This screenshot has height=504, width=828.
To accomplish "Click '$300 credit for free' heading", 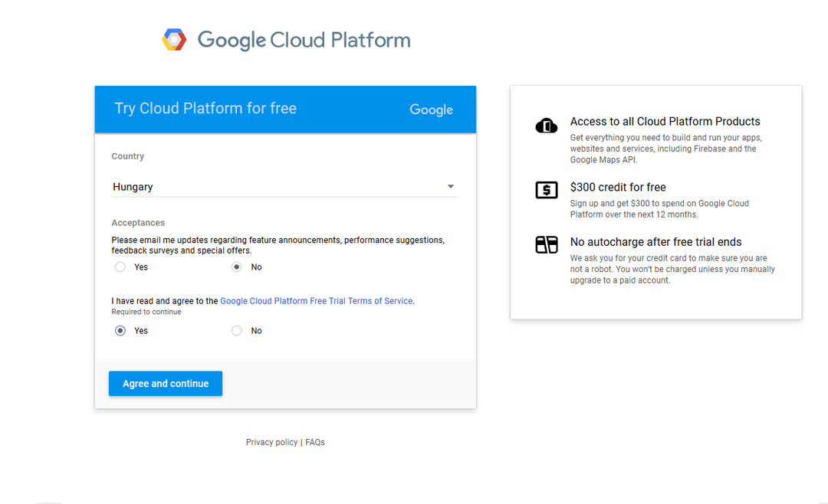I will pyautogui.click(x=618, y=187).
